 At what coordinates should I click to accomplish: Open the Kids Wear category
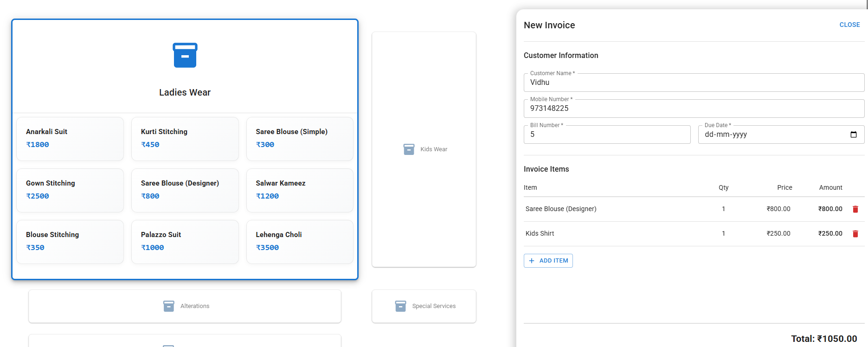(x=424, y=149)
